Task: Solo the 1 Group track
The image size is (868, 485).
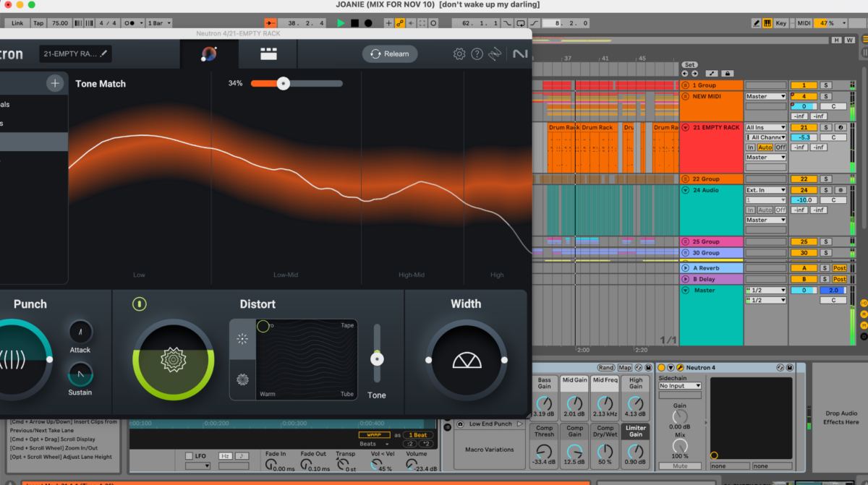Action: [x=825, y=85]
